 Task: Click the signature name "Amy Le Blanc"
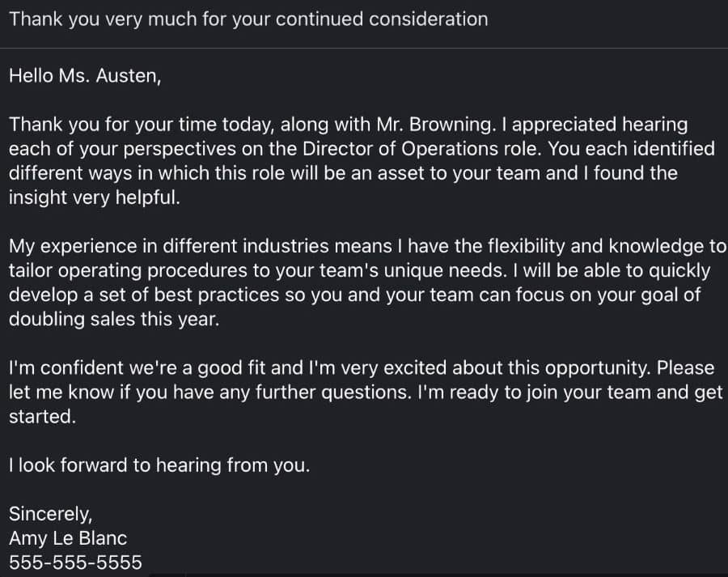[x=68, y=538]
